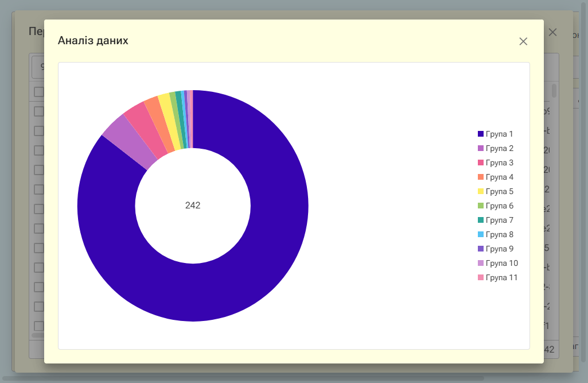Check the second row checkbox behind the dialog
Viewport: 588px width, 383px height.
[39, 111]
